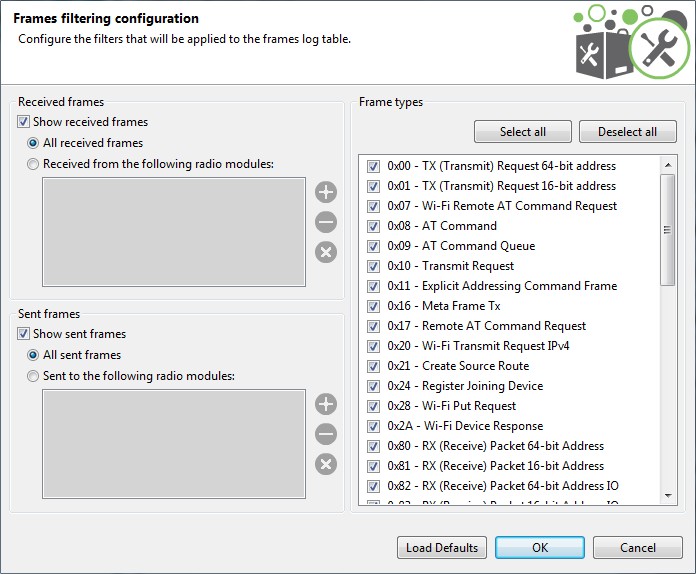Click the remove icon beside received radio modules list

[326, 222]
